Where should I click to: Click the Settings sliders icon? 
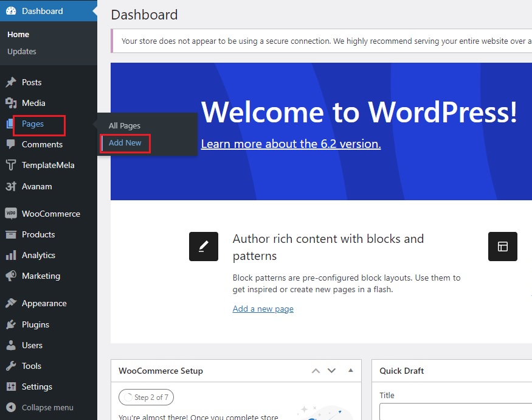[x=11, y=387]
